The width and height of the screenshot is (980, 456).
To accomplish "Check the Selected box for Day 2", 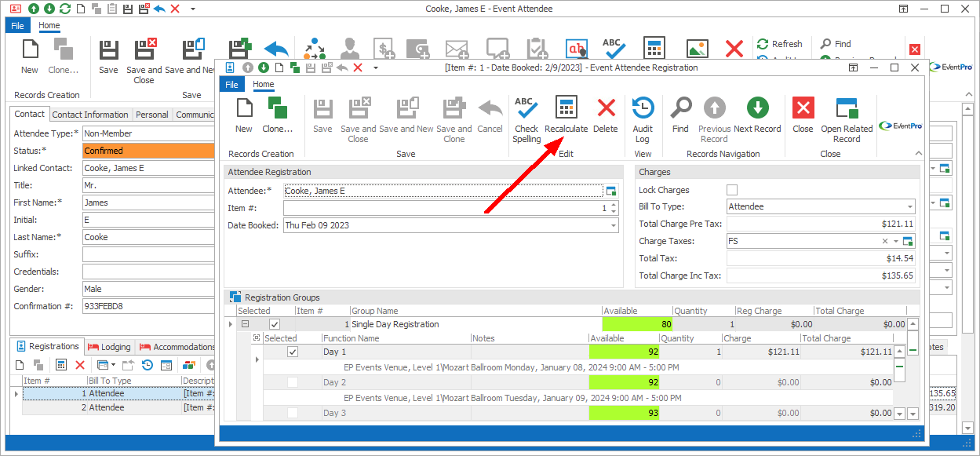I will coord(293,382).
